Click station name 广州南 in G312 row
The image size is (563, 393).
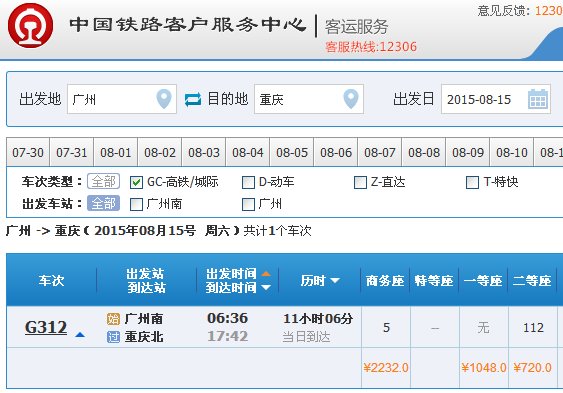click(144, 319)
